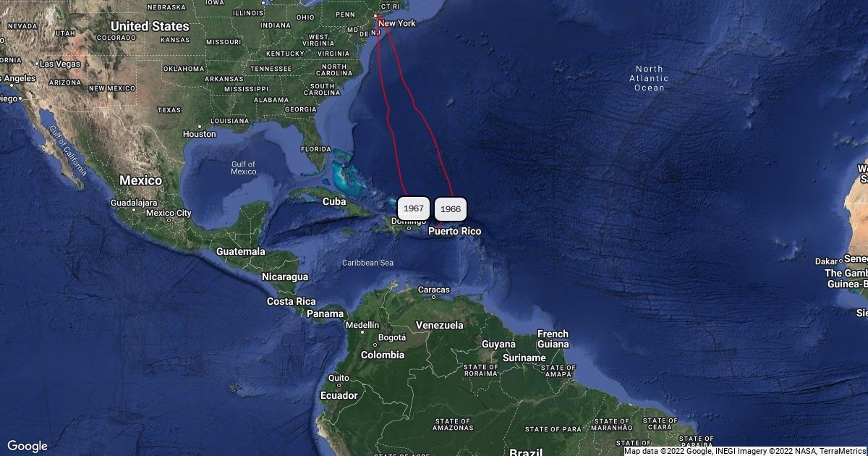
Task: Select the Caribbean Sea label
Action: click(x=367, y=263)
